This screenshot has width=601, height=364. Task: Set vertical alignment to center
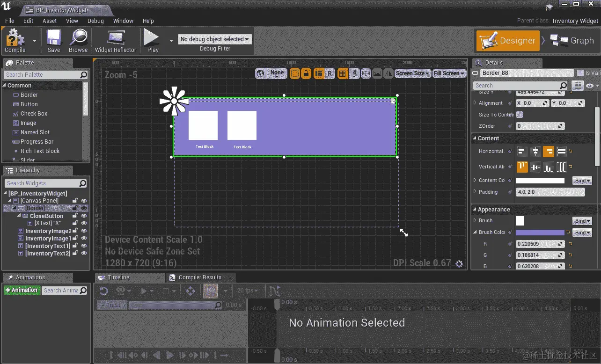[x=535, y=167]
